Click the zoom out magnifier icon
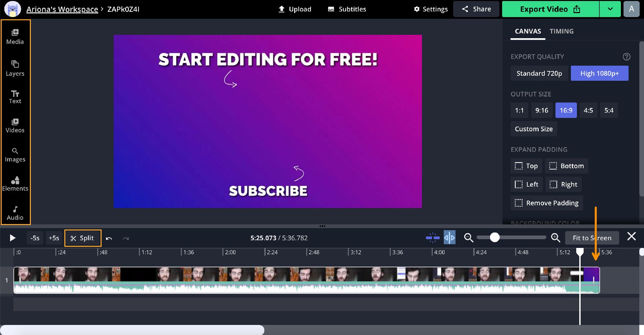This screenshot has width=644, height=335. [x=468, y=238]
